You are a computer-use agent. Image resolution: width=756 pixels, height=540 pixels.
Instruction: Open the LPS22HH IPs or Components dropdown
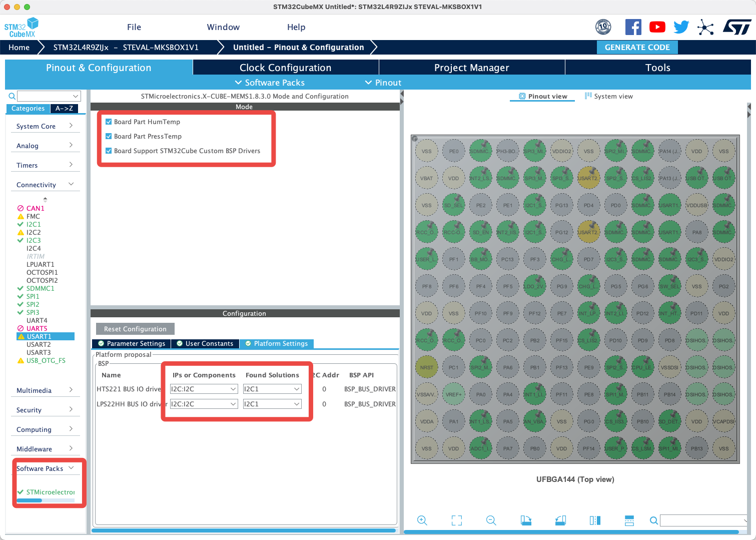[203, 404]
